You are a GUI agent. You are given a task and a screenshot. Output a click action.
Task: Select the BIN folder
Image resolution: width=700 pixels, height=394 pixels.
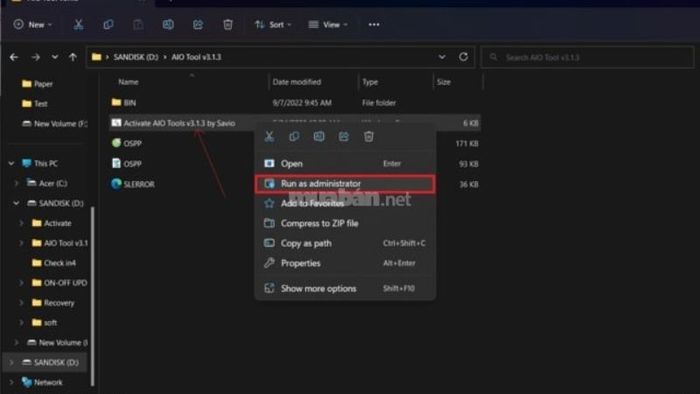(x=295, y=103)
